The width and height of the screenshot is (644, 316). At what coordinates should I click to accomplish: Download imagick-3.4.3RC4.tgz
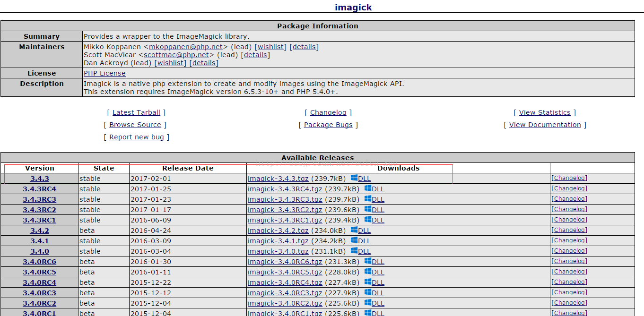[285, 189]
